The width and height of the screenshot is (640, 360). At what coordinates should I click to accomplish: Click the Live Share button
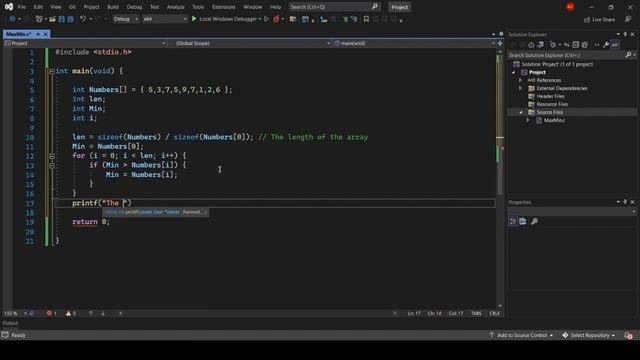(599, 19)
